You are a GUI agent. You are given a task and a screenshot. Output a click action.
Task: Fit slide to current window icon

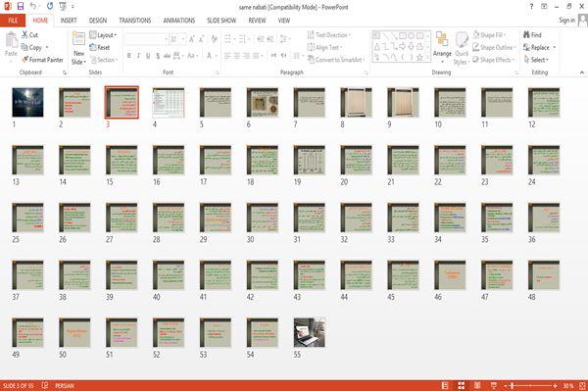click(582, 385)
